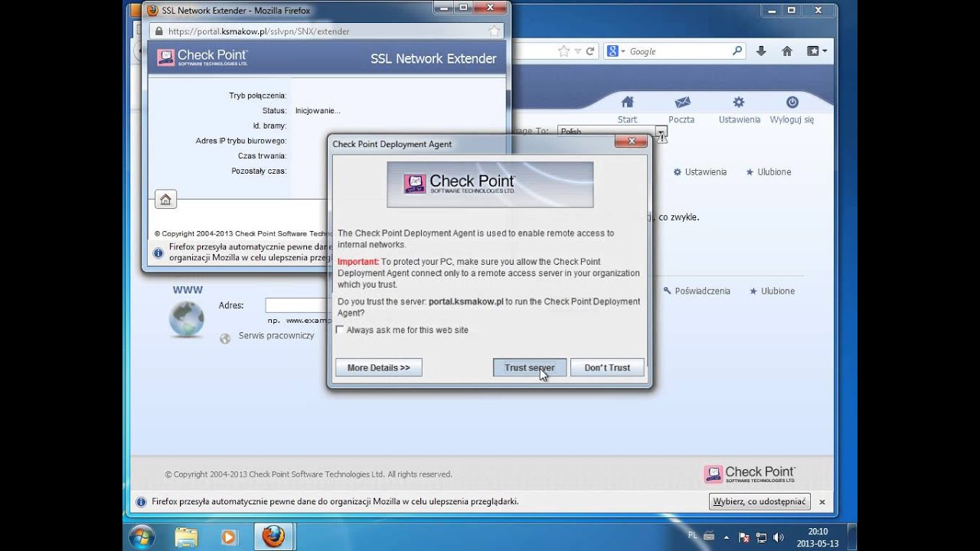Open the Poczta tab in the portal navigation
Viewport: 980px width, 551px height.
click(x=681, y=109)
